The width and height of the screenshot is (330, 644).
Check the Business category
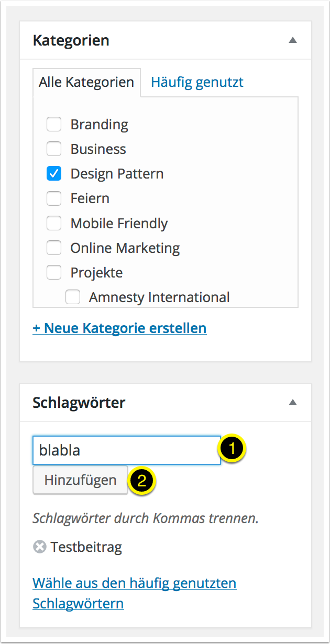54,149
